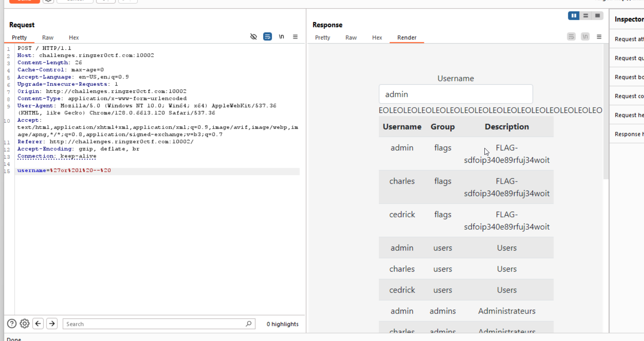Switch Request view to Pretty tab
The image size is (644, 341).
coord(19,37)
